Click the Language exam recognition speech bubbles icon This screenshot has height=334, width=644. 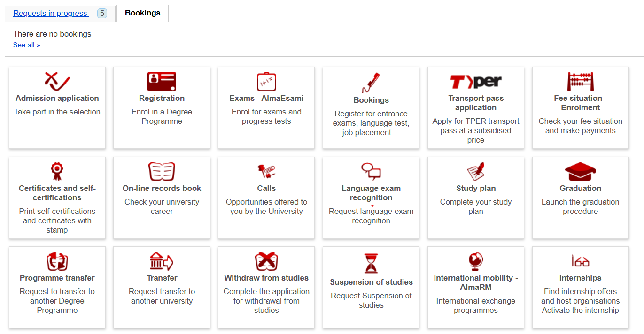[371, 172]
